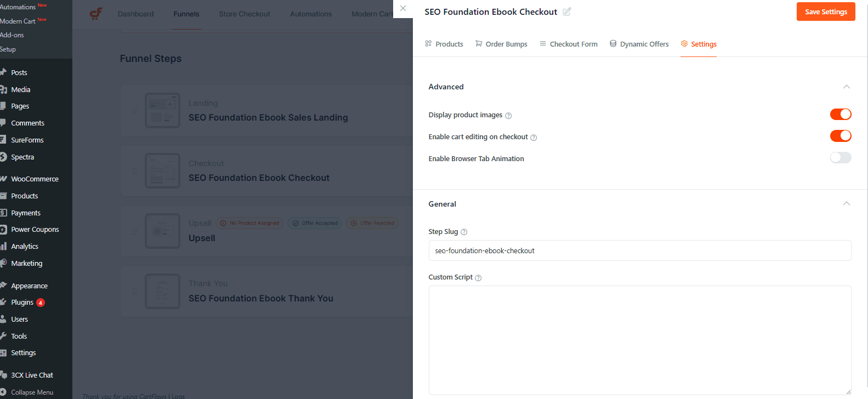Go to the Dynamic Offers tab

pyautogui.click(x=639, y=44)
